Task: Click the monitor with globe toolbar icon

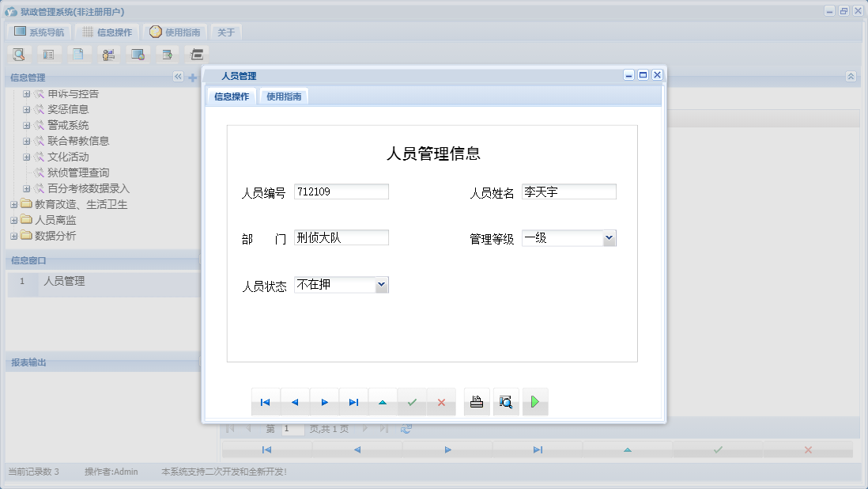Action: click(138, 54)
